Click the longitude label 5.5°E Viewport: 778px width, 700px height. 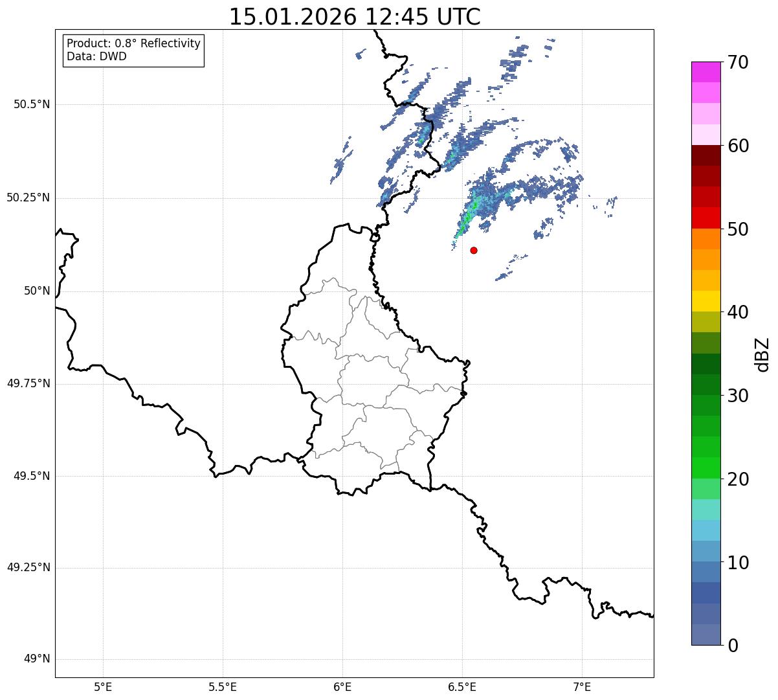(223, 686)
